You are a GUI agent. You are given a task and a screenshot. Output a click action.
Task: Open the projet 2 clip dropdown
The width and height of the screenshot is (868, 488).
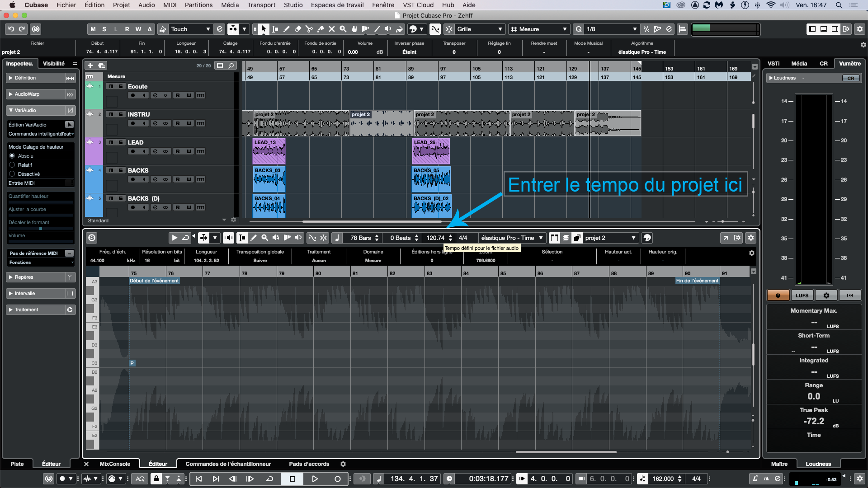coord(610,238)
